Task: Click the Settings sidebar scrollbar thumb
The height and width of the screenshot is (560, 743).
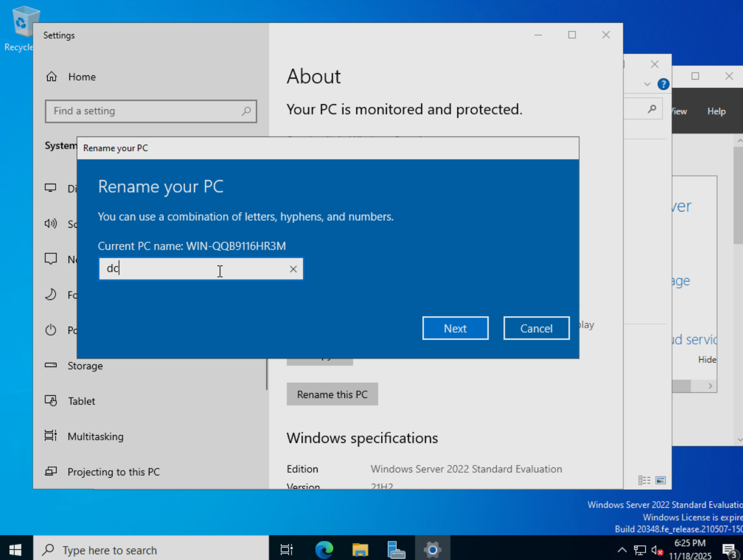Action: click(x=267, y=374)
